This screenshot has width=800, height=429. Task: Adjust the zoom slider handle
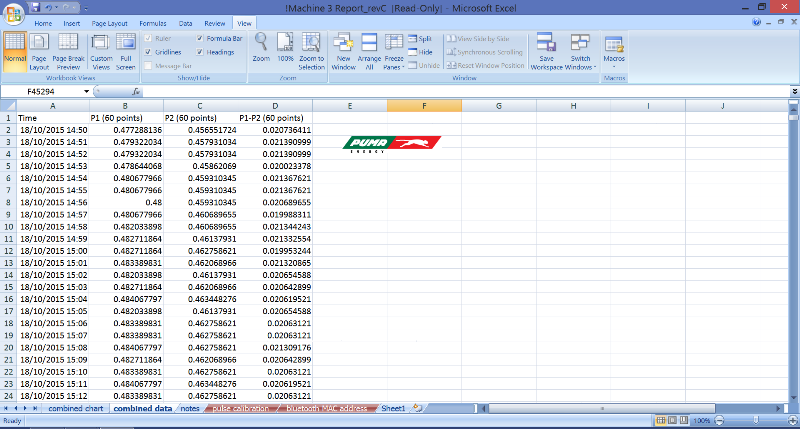pyautogui.click(x=756, y=420)
